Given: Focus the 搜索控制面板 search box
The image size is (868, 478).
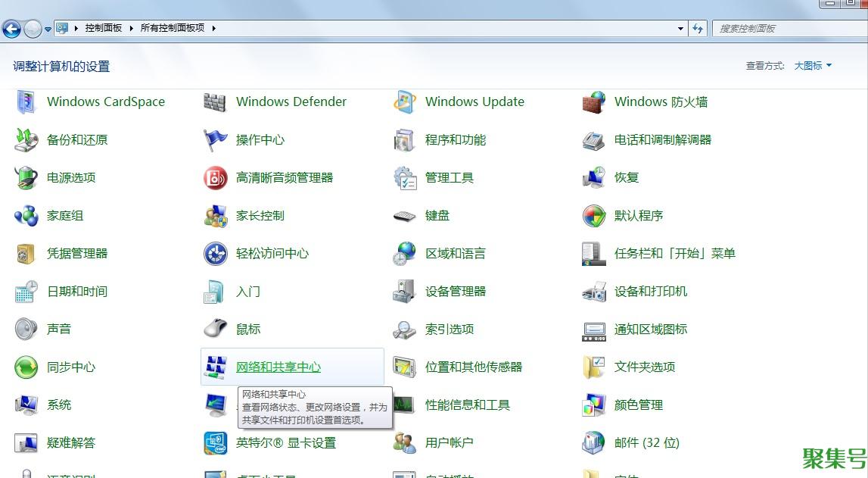Looking at the screenshot, I should pos(789,28).
